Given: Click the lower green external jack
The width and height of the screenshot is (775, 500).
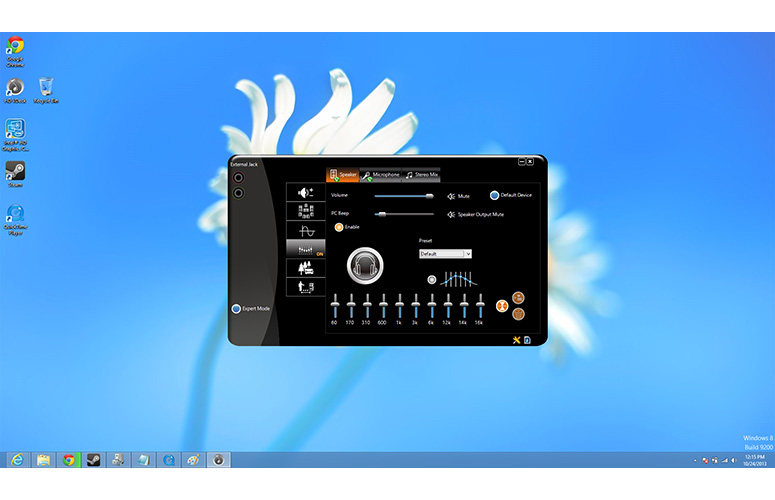Looking at the screenshot, I should [238, 193].
